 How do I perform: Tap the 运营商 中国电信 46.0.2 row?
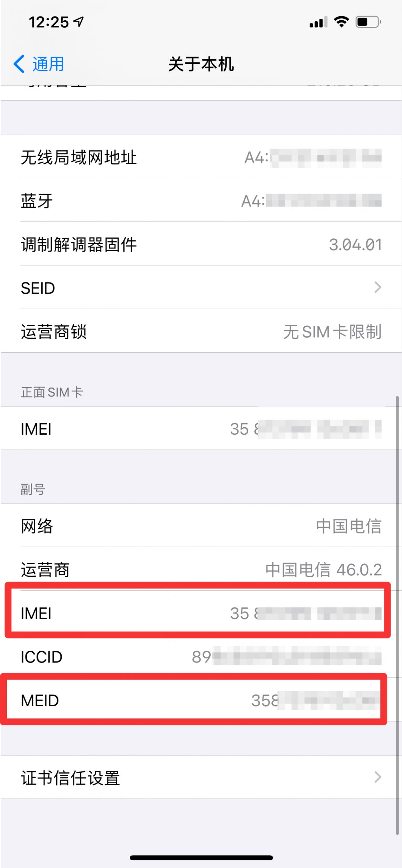(x=201, y=569)
